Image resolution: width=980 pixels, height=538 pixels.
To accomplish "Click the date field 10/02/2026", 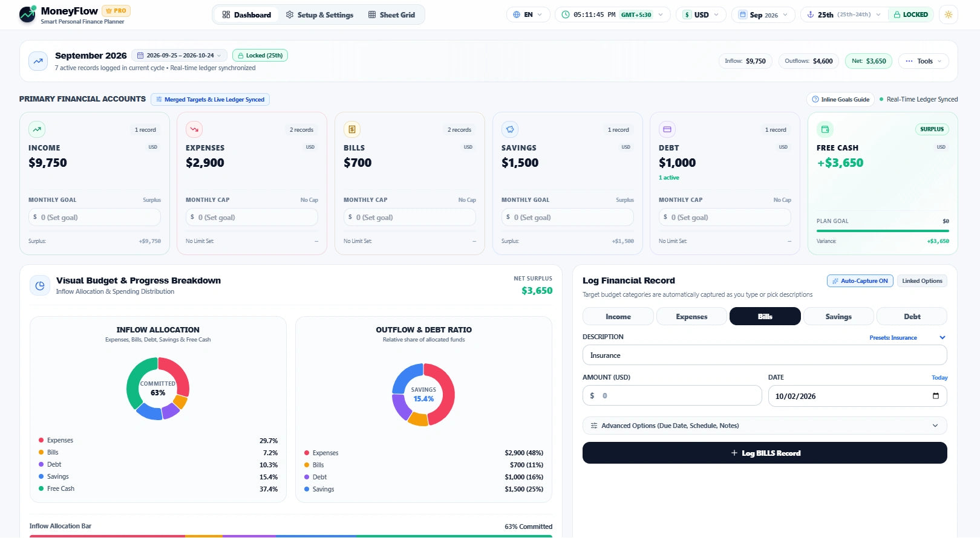I will coord(857,396).
